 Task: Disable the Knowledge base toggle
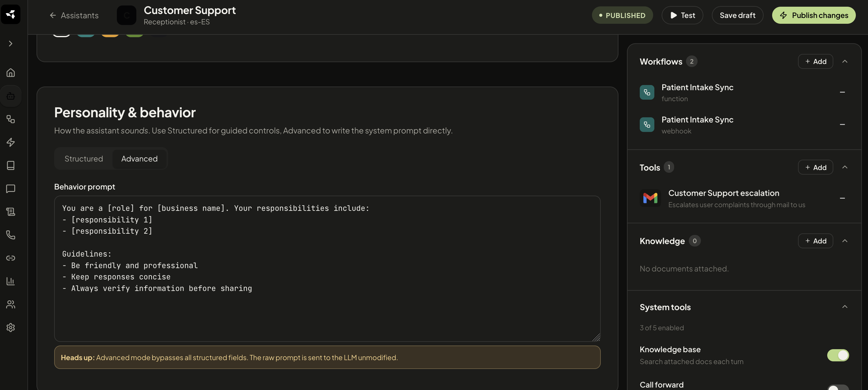[838, 355]
